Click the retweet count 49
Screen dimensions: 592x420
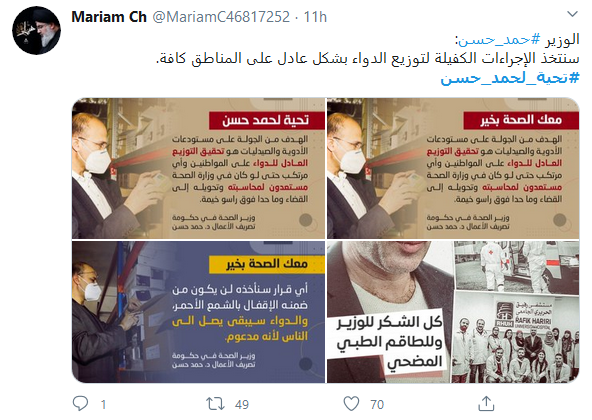pyautogui.click(x=242, y=405)
